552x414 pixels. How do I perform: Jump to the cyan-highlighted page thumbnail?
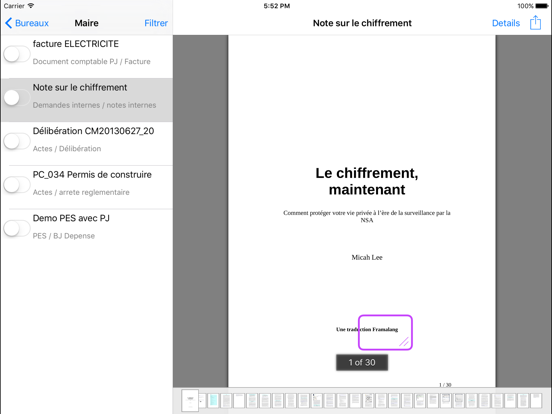click(x=213, y=401)
